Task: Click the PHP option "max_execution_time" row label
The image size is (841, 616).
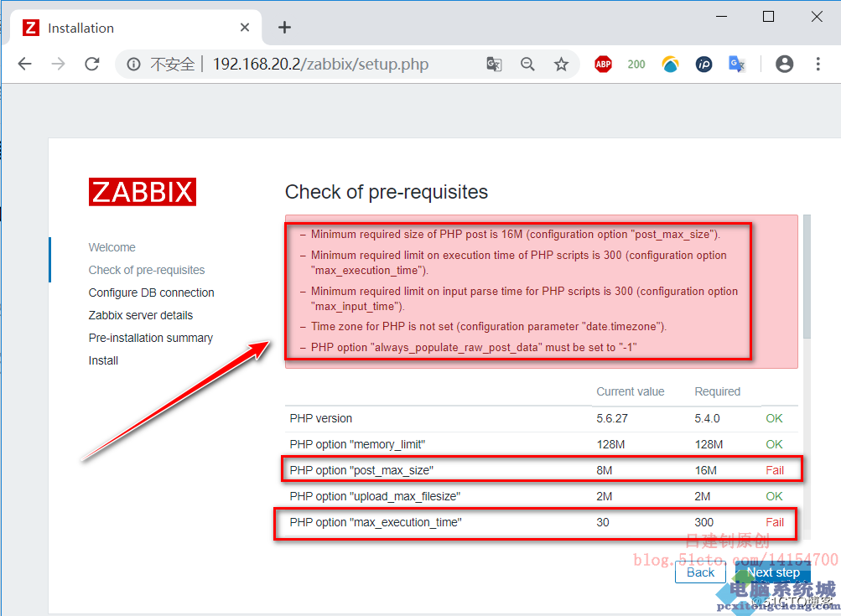Action: coord(376,522)
